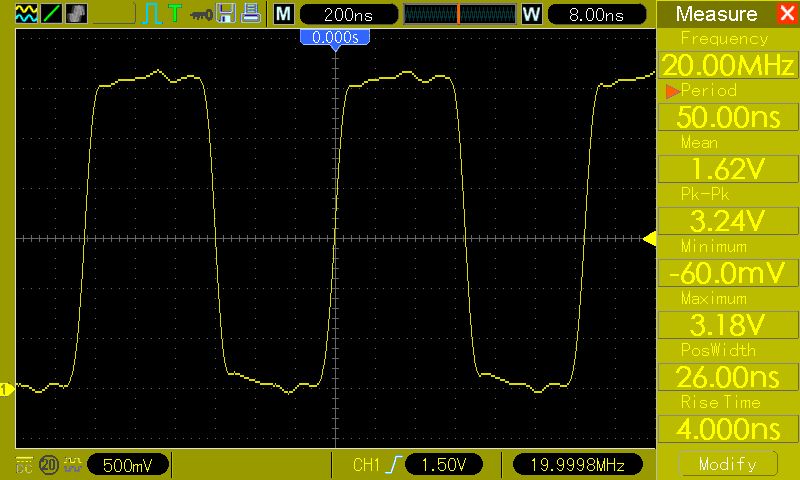Viewport: 800px width, 480px height.
Task: Click the DC coupling icon at the bottom
Action: 24,465
